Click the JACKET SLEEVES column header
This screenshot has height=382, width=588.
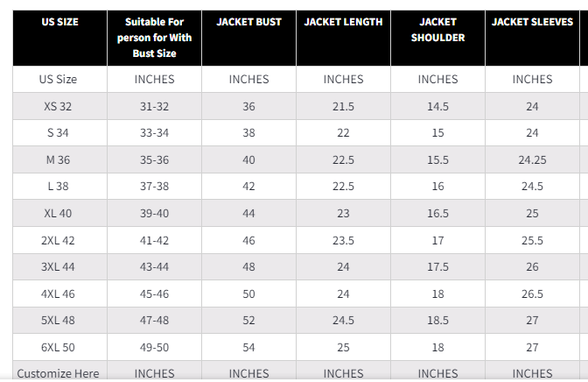(x=532, y=38)
